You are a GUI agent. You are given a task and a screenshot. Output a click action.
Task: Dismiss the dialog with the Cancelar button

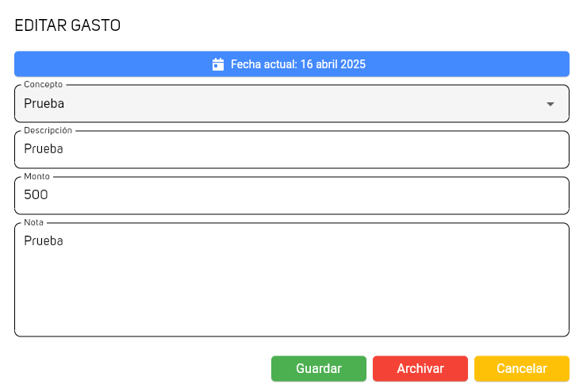tap(522, 368)
